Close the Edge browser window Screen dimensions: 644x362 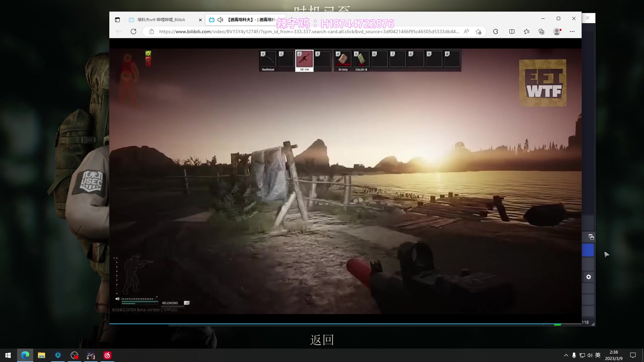point(574,18)
